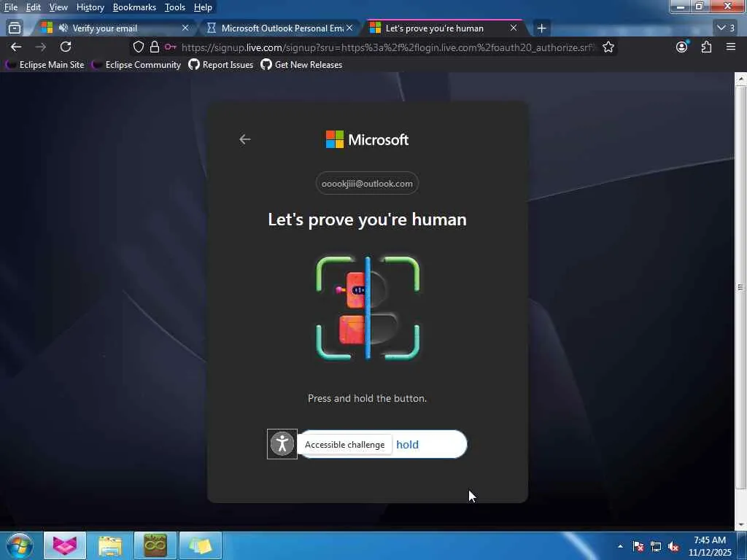
Task: Bookmark this page with the star
Action: click(608, 47)
